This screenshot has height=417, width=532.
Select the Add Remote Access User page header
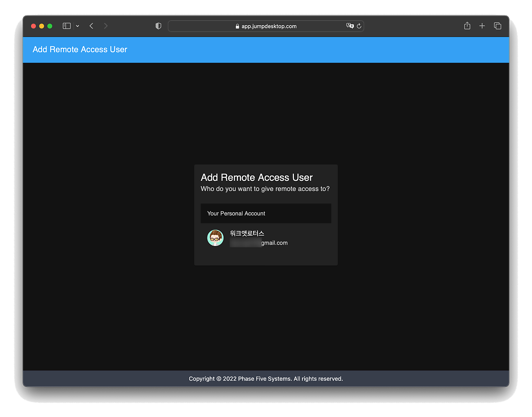pos(80,50)
